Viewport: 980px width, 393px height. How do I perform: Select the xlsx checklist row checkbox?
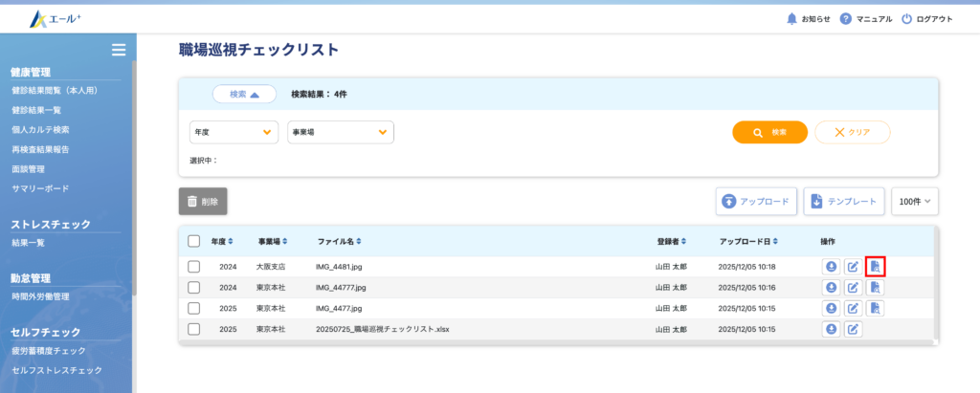point(194,329)
